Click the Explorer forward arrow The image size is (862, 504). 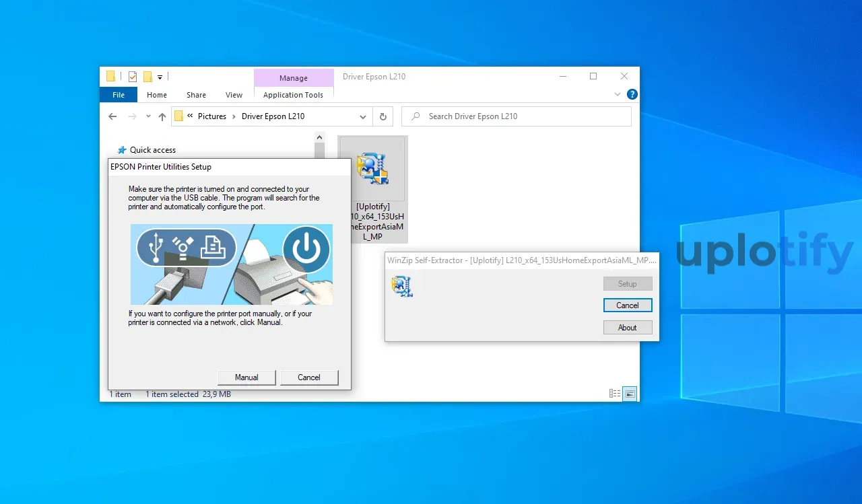tap(132, 116)
